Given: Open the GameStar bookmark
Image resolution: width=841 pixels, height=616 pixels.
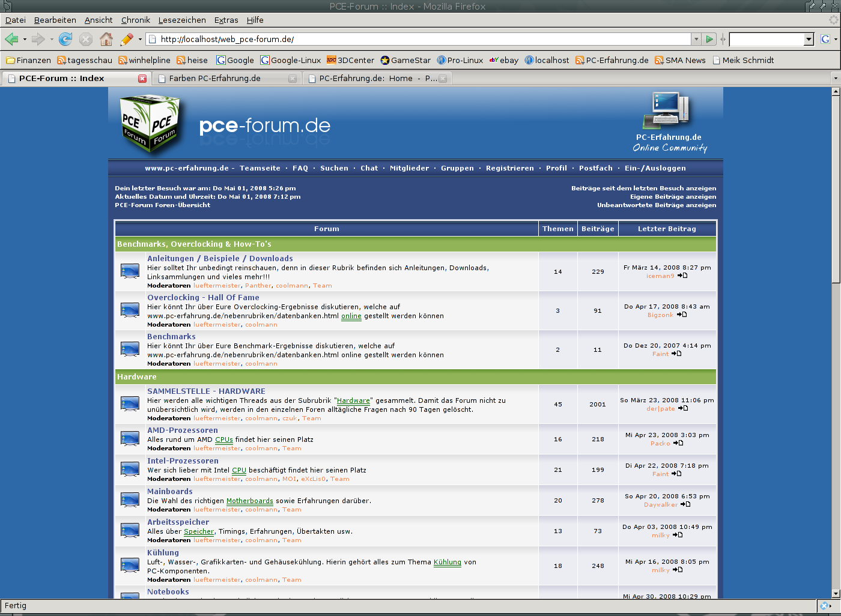Looking at the screenshot, I should click(x=405, y=61).
